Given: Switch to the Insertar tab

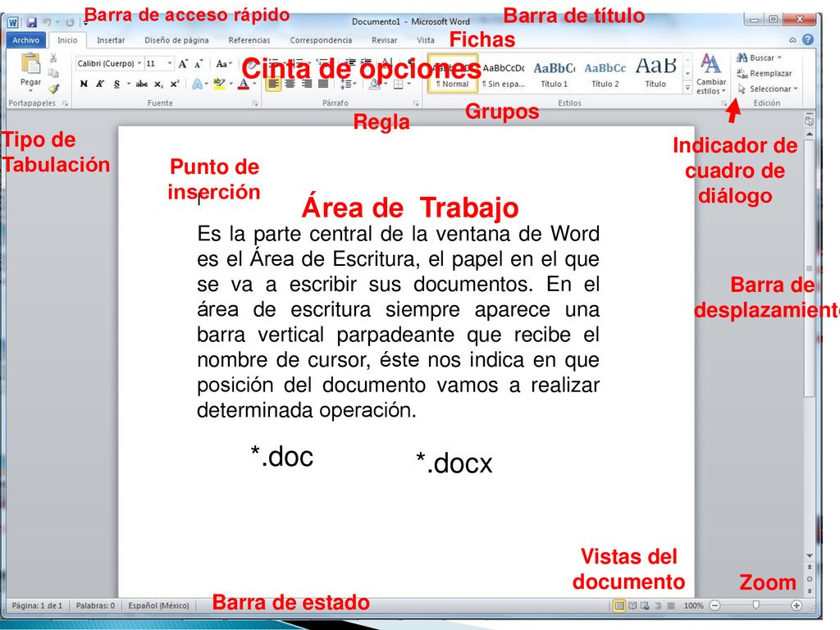Looking at the screenshot, I should click(111, 40).
